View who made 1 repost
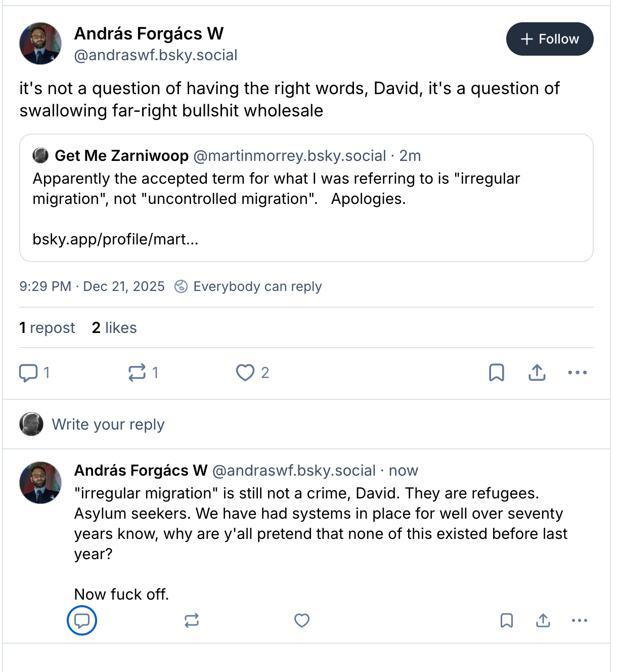 point(47,328)
